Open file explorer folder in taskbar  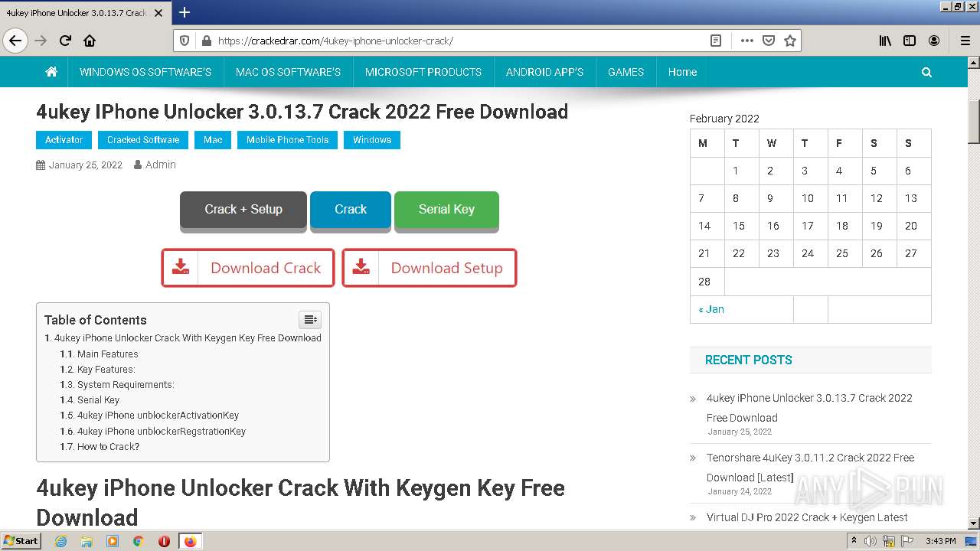pos(87,541)
